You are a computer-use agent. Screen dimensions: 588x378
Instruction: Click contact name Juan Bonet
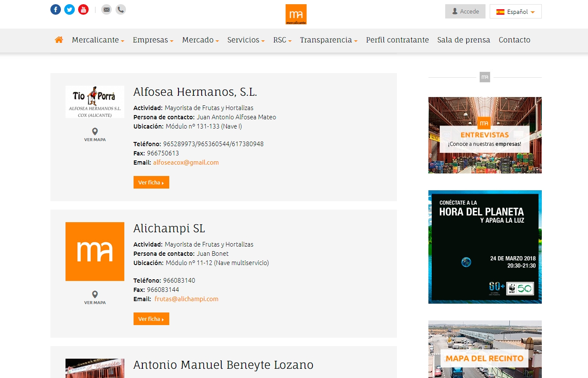point(213,254)
